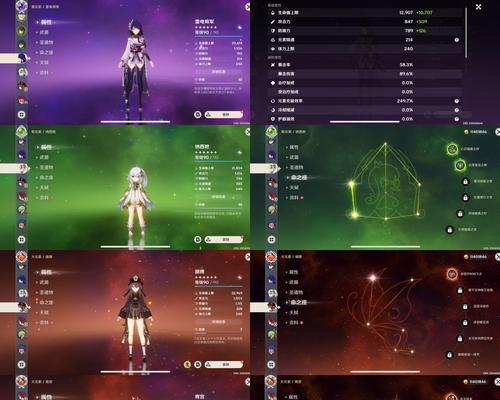This screenshot has height=400, width=500.
Task: Select Nahida's fourth constellation locked node
Action: point(465,197)
